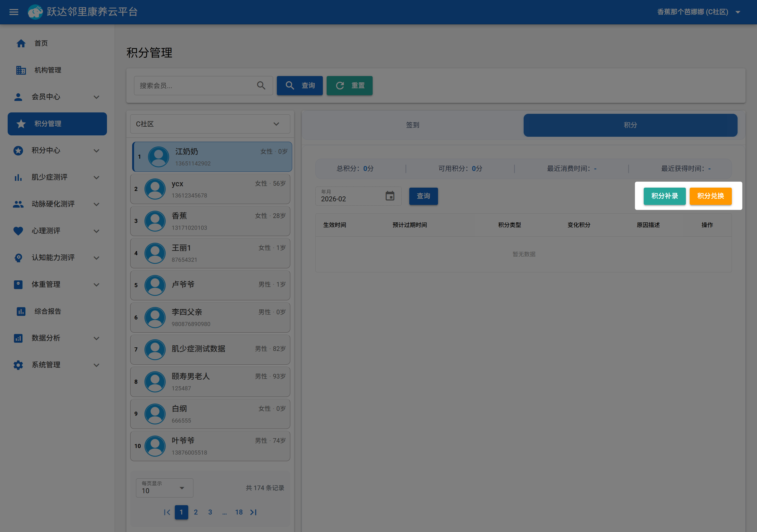Image resolution: width=757 pixels, height=532 pixels.
Task: Select member 李四父亲 in the list
Action: pyautogui.click(x=210, y=318)
